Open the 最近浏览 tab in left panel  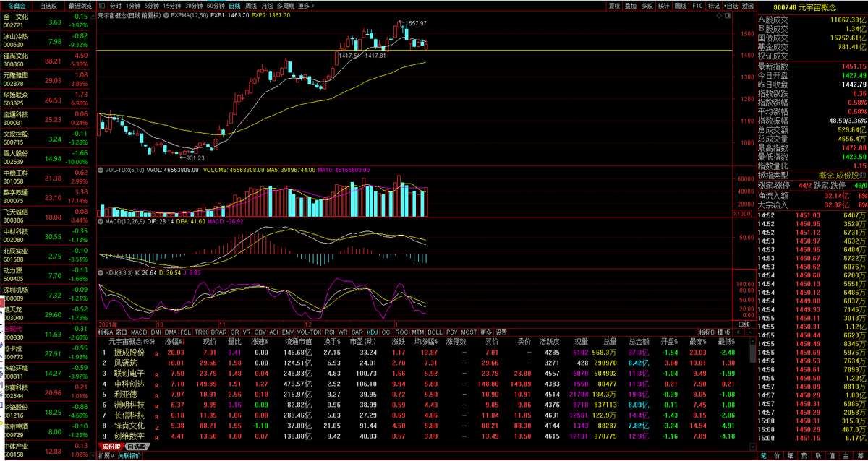coord(80,5)
